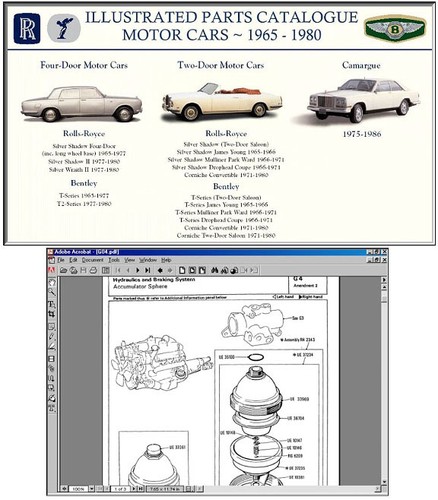438x500 pixels.
Task: Go to the next page arrow
Action: click(138, 270)
